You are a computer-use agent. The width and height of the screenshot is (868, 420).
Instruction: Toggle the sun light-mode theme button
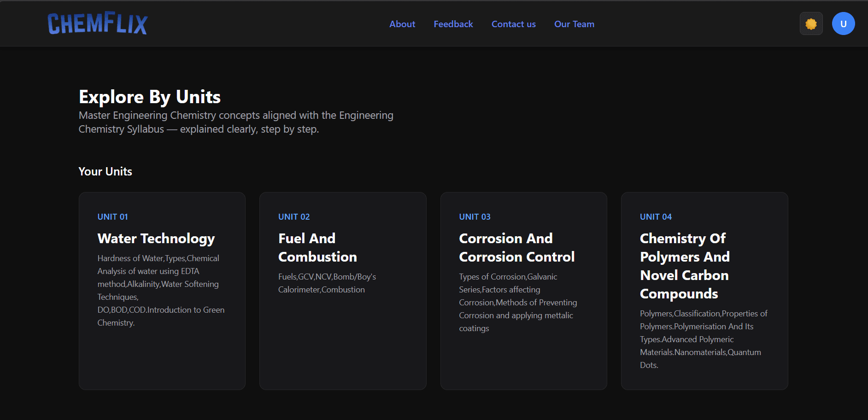[x=811, y=24]
